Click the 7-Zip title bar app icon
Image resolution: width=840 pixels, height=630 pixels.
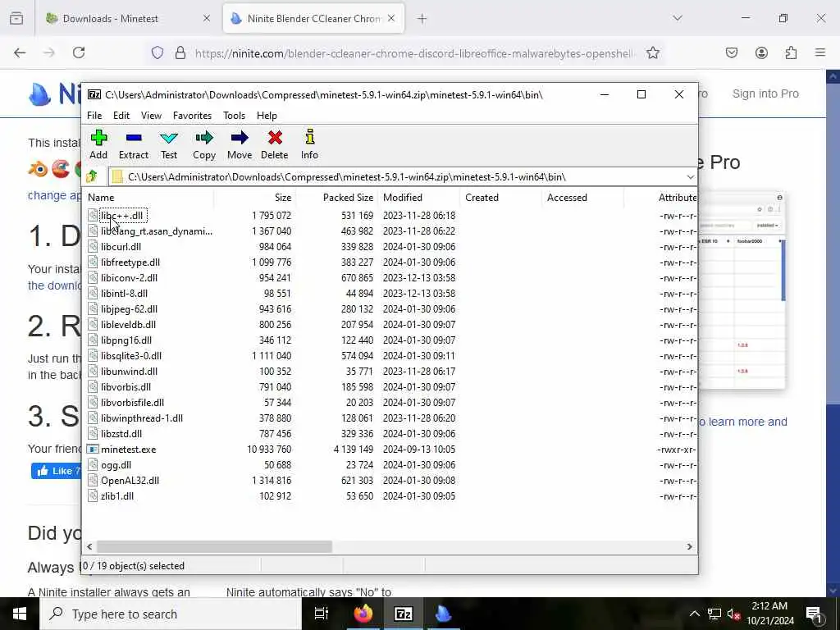tap(94, 95)
